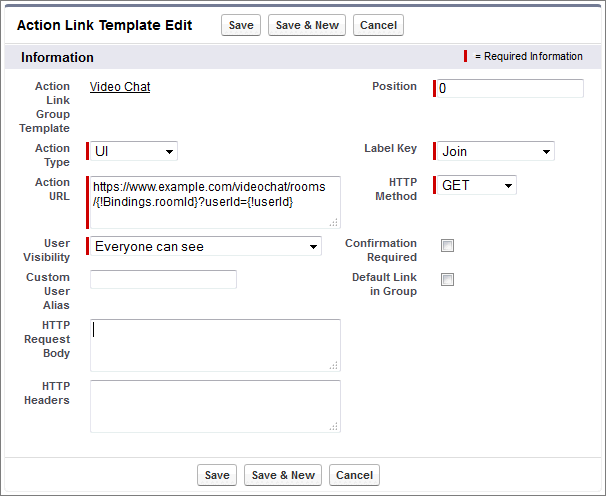606x496 pixels.
Task: Expand the Label Key dropdown
Action: pos(495,151)
